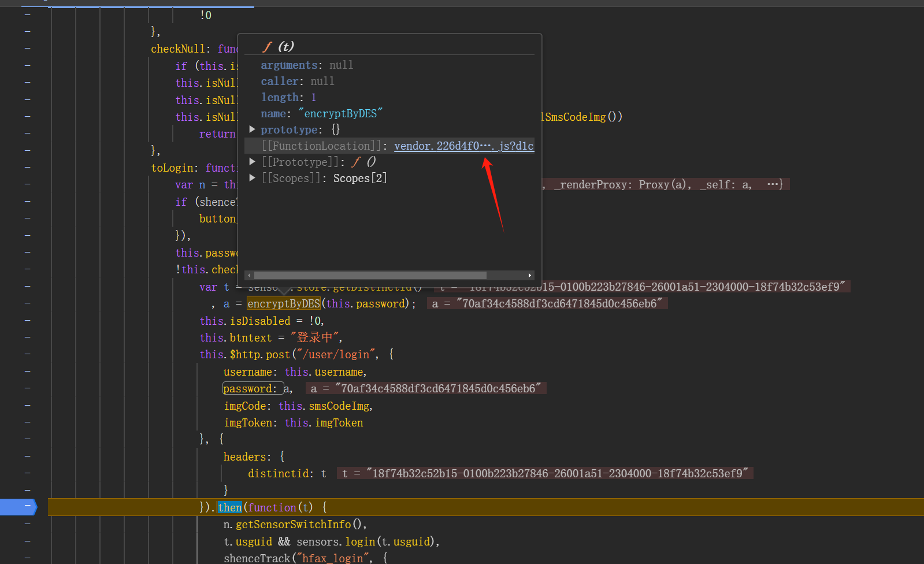Click the "/user/login" URL string
924x564 pixels.
pyautogui.click(x=336, y=354)
